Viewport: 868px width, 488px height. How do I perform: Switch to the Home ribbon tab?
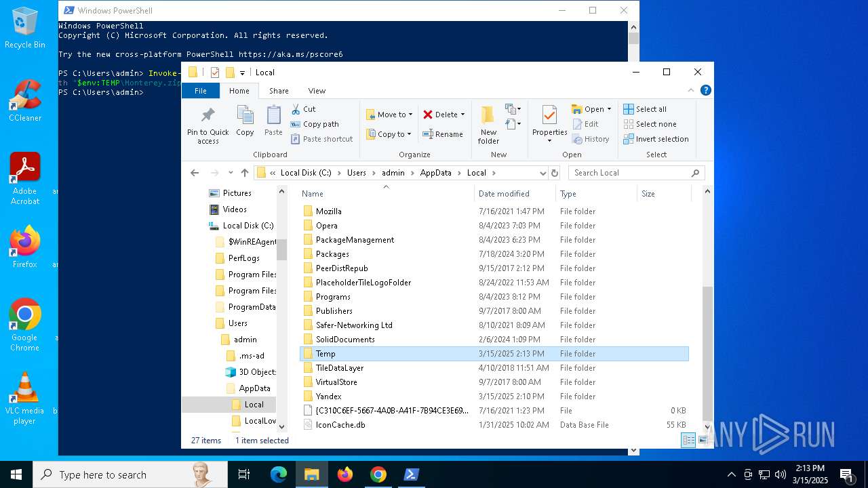coord(239,91)
